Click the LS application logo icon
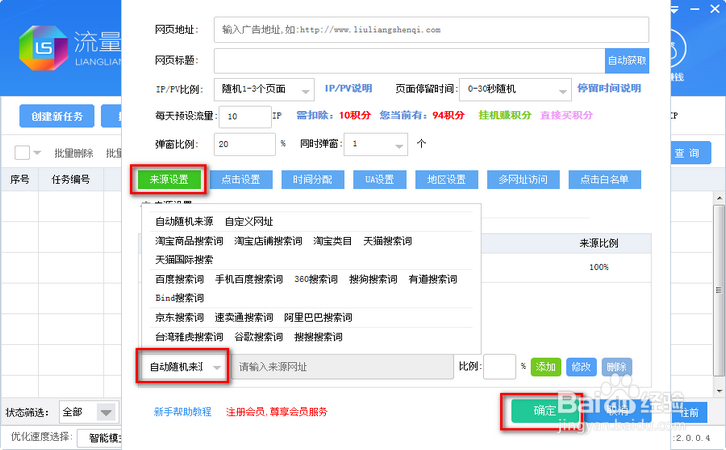The height and width of the screenshot is (450, 726). [44, 48]
